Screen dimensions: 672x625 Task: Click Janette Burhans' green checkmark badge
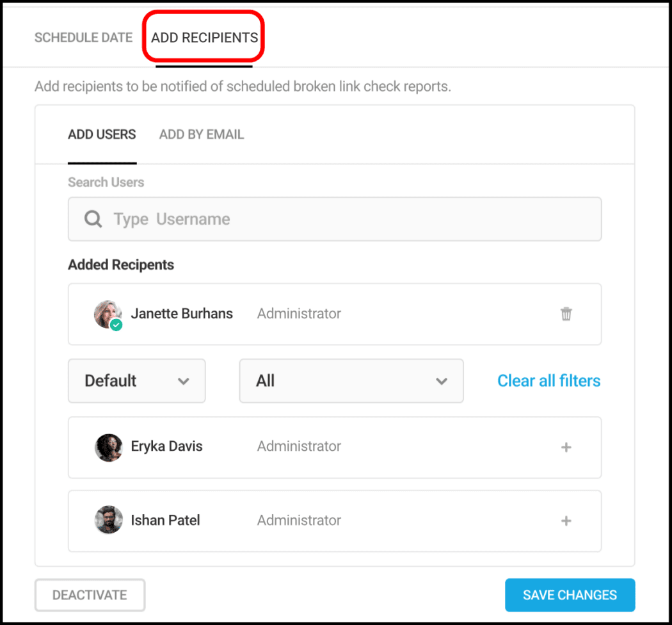point(116,325)
